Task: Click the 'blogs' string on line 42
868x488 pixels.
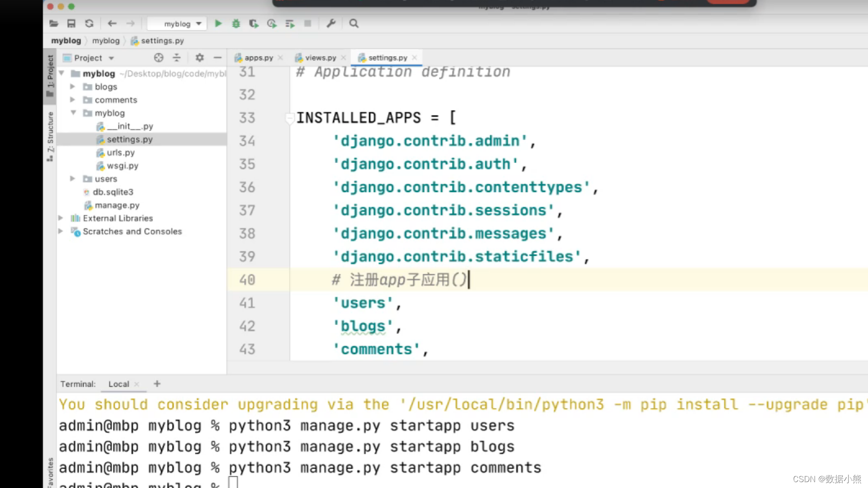Action: point(363,326)
